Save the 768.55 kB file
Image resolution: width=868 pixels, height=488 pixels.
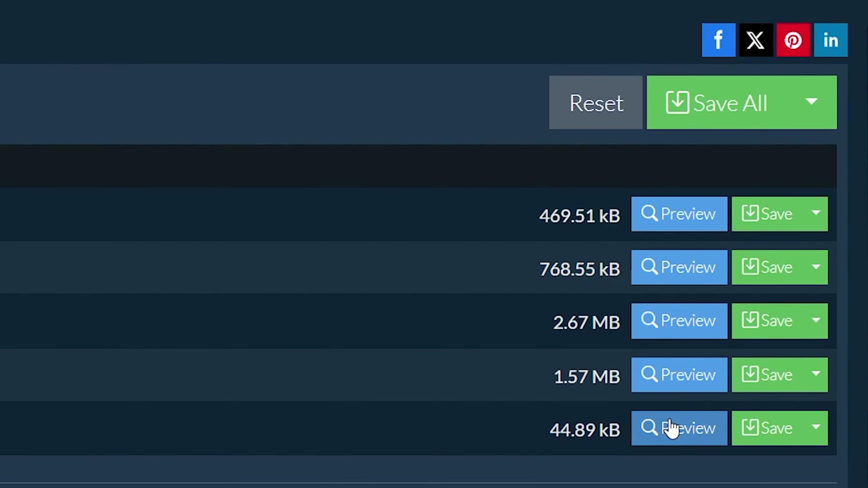767,267
